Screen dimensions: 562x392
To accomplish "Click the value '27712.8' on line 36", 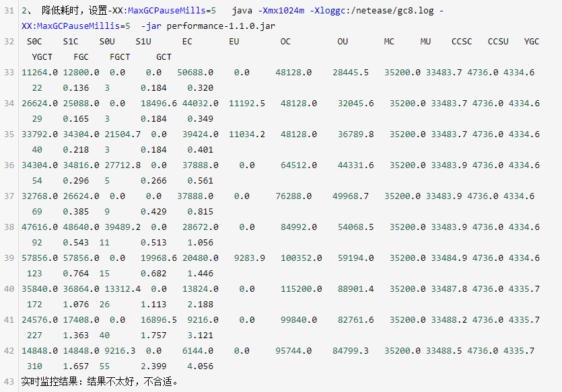I will [x=122, y=165].
